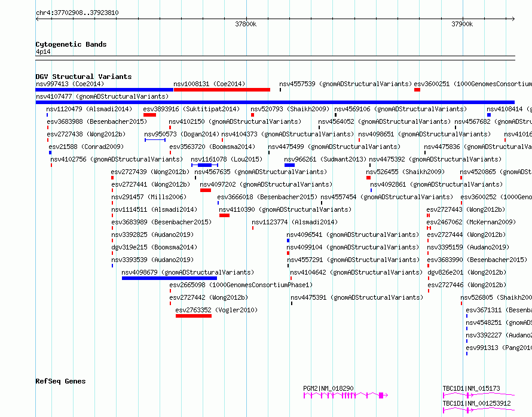Screen dimensions: 532x417
Task: Click the esv3600251 red variant bar
Action: point(417,90)
